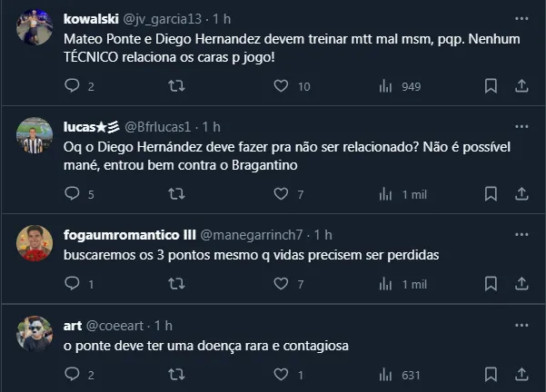Reply to kowalski's tweet
This screenshot has height=392, width=546.
click(x=73, y=86)
